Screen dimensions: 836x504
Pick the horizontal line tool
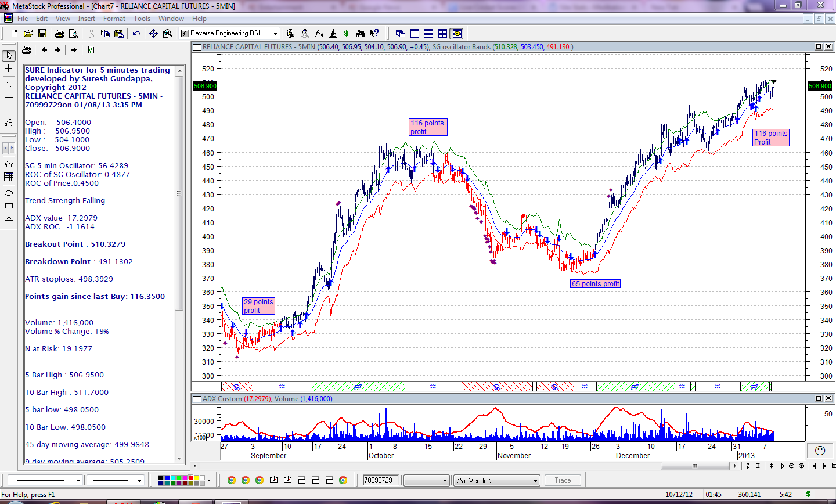coord(9,97)
